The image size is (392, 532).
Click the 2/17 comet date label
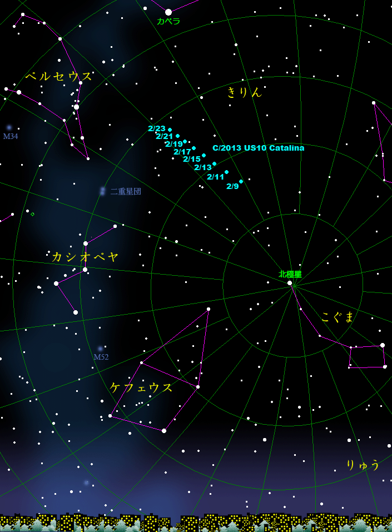182,152
